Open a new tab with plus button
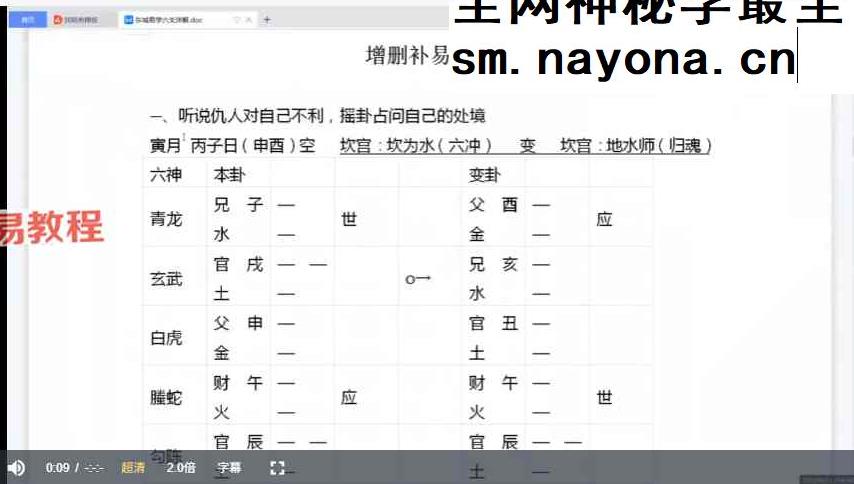The image size is (854, 484). pyautogui.click(x=267, y=20)
